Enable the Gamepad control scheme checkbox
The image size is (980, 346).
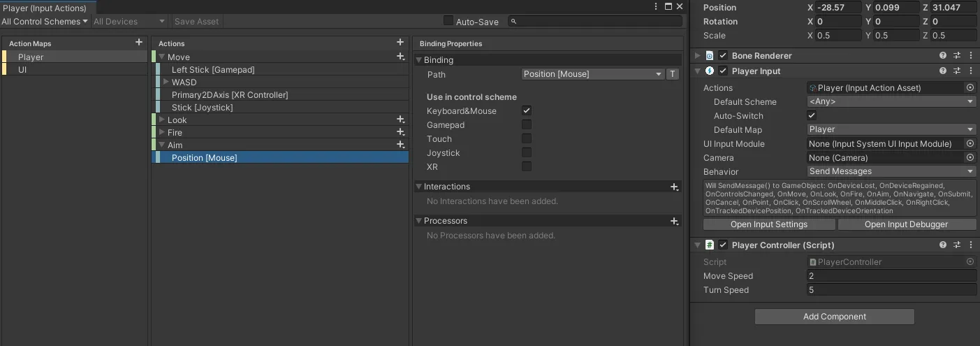tap(527, 124)
